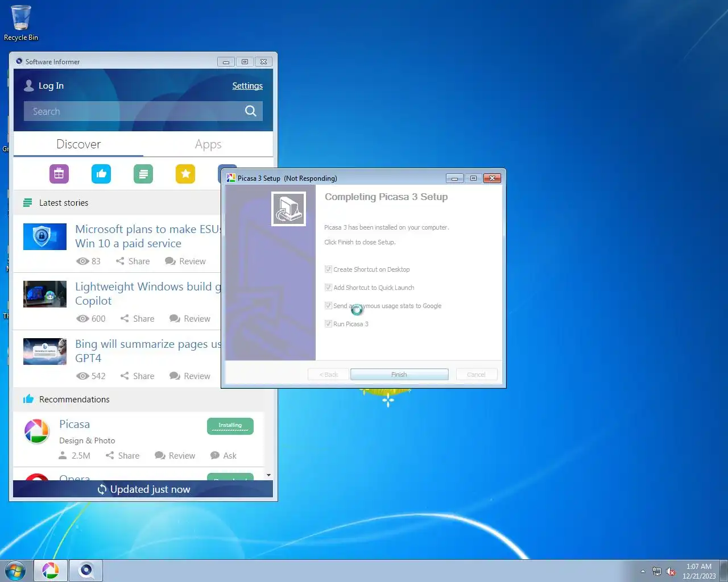Click the purple gift icon in Discover
This screenshot has width=728, height=582.
point(59,174)
